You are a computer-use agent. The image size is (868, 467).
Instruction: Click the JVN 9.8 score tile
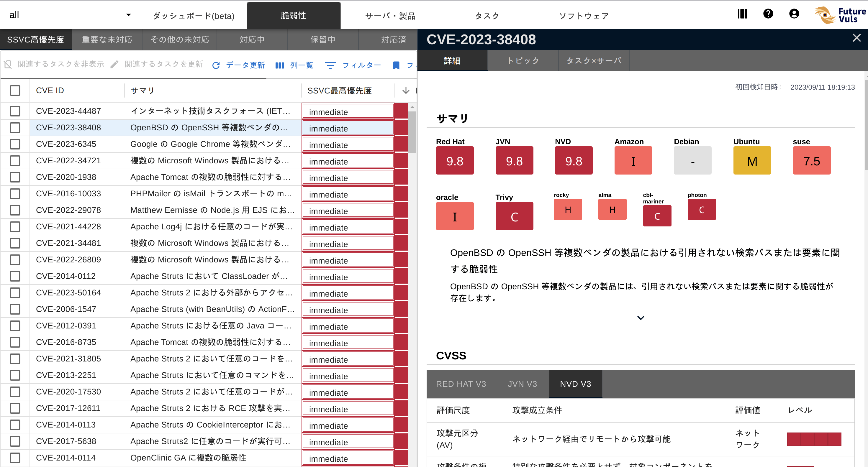tap(514, 161)
